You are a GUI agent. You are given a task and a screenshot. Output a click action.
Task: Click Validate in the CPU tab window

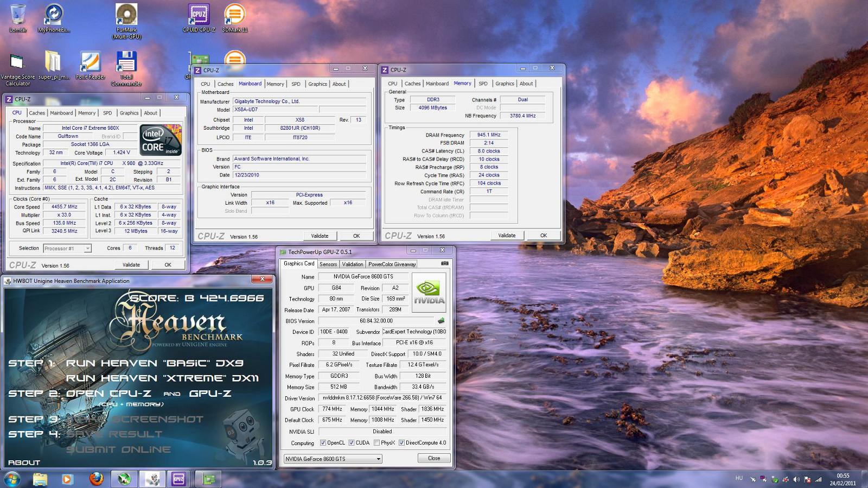pos(131,265)
